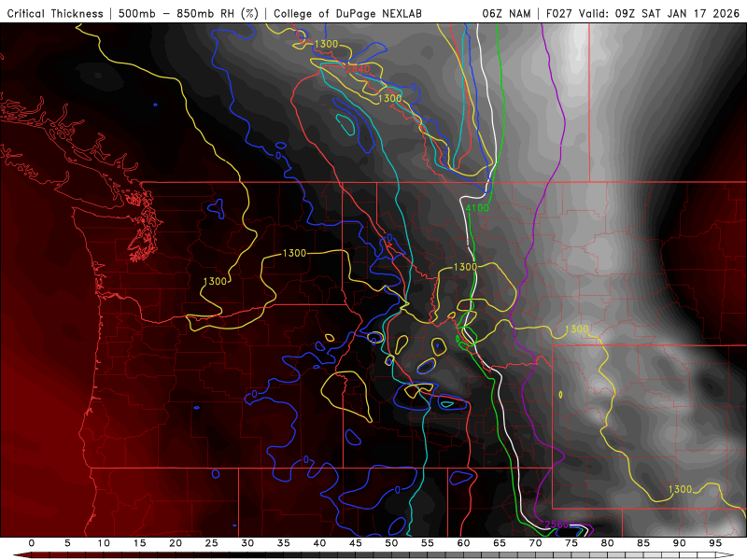Click the "Critical Thickness" title text
This screenshot has width=747, height=560.
point(55,14)
